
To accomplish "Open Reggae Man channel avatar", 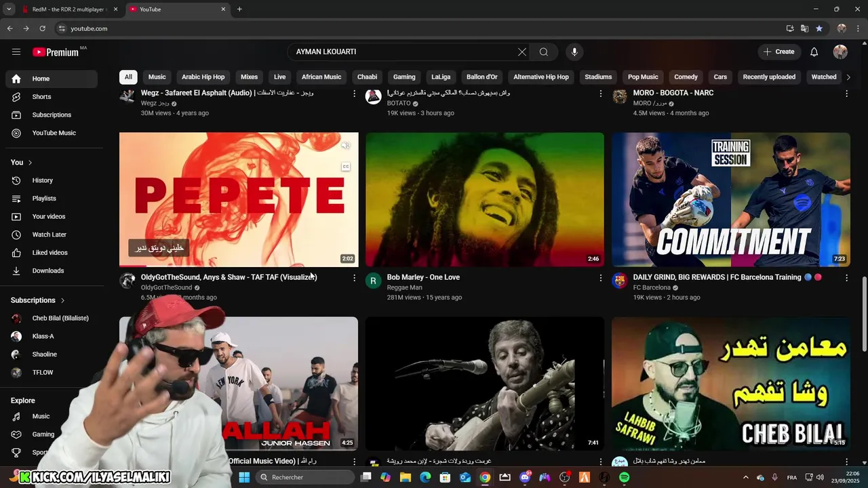I will (x=374, y=281).
